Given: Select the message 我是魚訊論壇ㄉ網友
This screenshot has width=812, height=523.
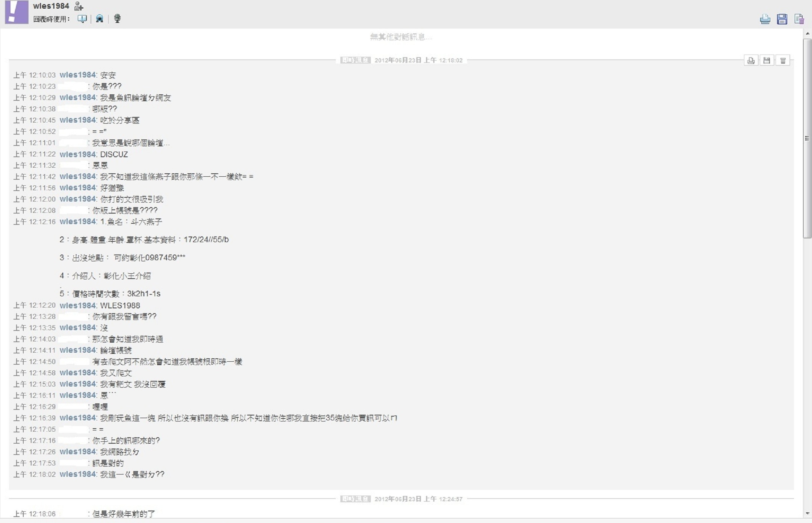Looking at the screenshot, I should coord(136,98).
